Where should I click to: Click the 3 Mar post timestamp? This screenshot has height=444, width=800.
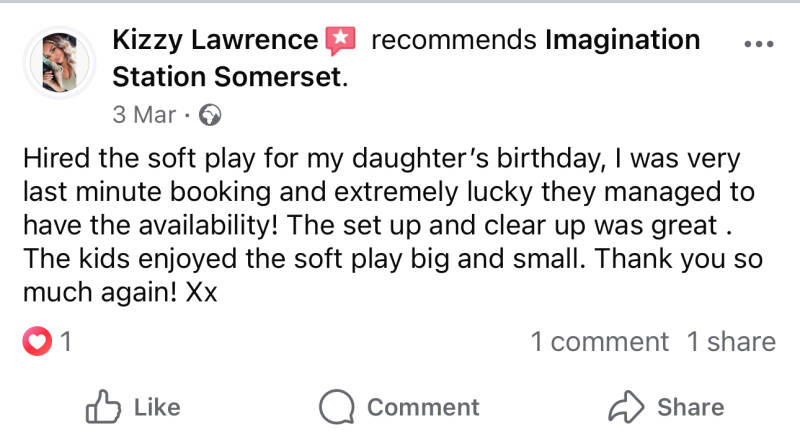pyautogui.click(x=144, y=115)
